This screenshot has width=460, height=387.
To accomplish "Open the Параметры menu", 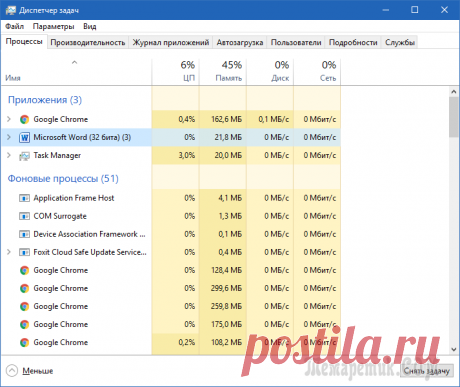I will pos(53,26).
